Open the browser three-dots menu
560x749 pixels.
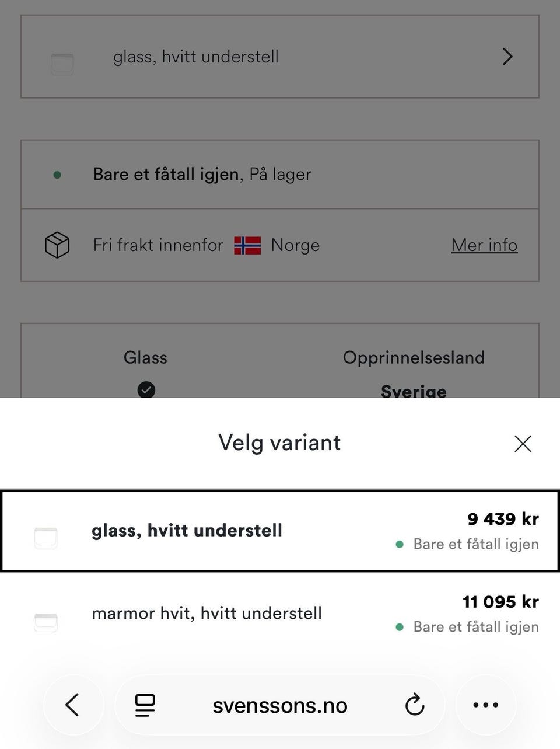pos(485,705)
